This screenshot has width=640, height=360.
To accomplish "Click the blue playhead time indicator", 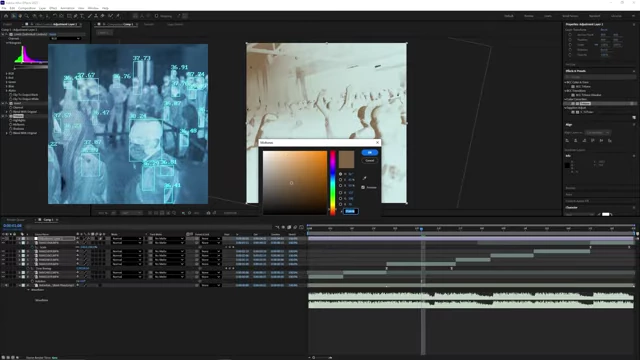I will (421, 229).
